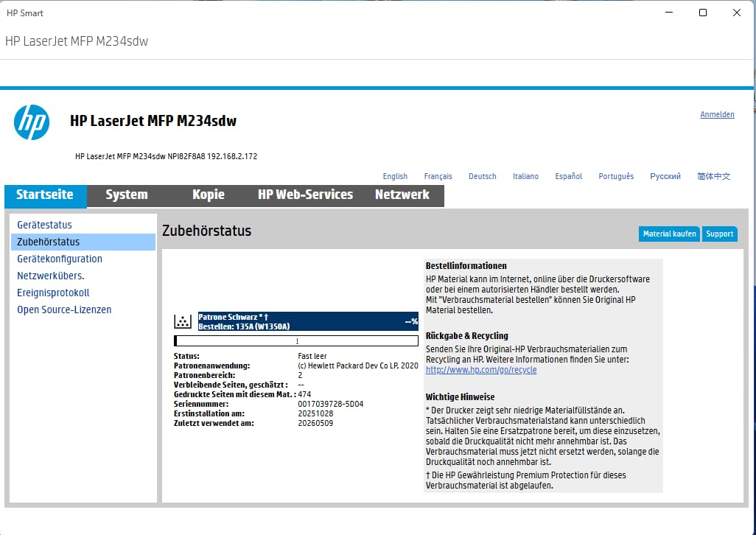Click the Zubehörstatus page heading
Screen dimensions: 756x535
click(x=206, y=231)
